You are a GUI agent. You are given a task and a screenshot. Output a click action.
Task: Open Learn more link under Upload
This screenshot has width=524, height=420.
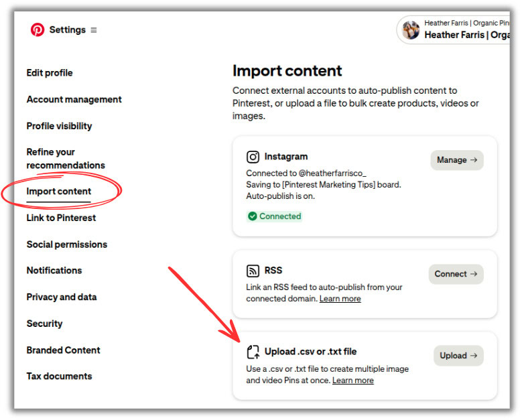[353, 380]
